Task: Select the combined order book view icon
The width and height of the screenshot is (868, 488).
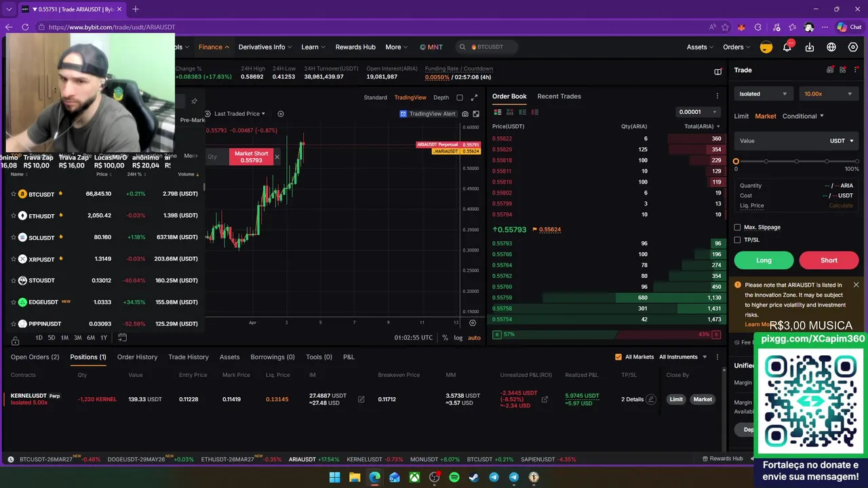Action: (498, 112)
